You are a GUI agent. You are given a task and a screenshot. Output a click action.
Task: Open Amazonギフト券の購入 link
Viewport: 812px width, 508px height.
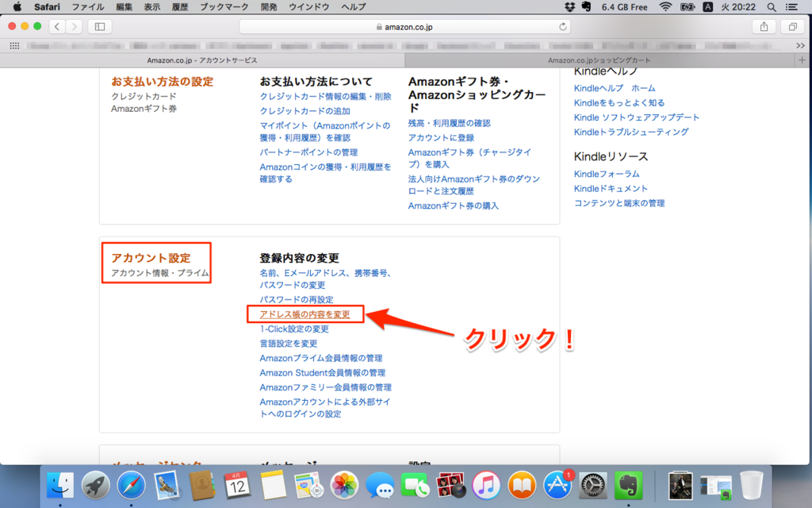pyautogui.click(x=453, y=206)
